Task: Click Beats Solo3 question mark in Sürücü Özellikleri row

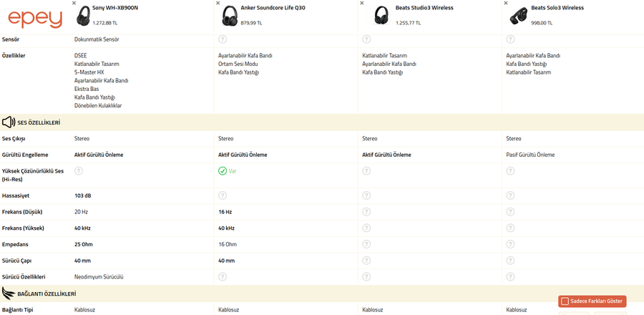Action: coord(510,277)
